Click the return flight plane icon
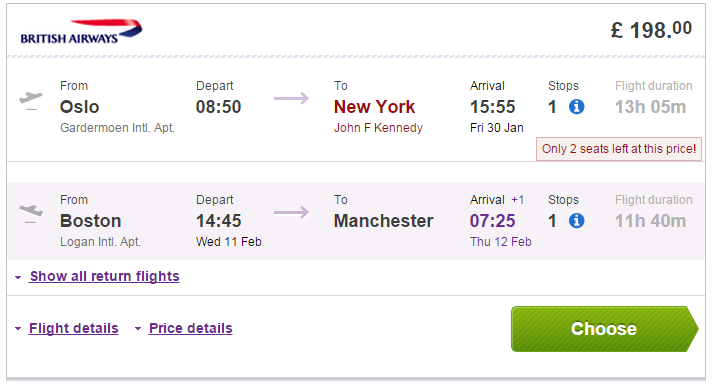715x386 pixels. [31, 214]
